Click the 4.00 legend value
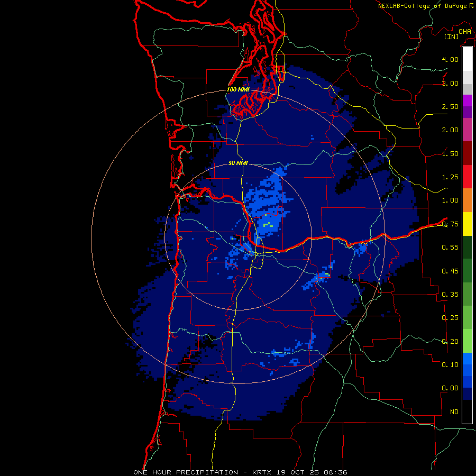476x476 pixels. 450,59
